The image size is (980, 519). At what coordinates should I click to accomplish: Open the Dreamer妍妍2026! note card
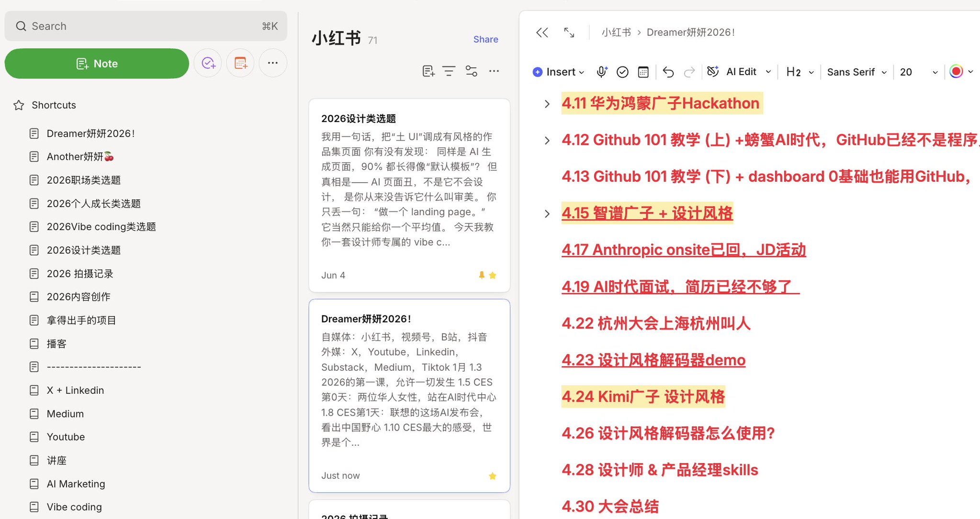[409, 396]
